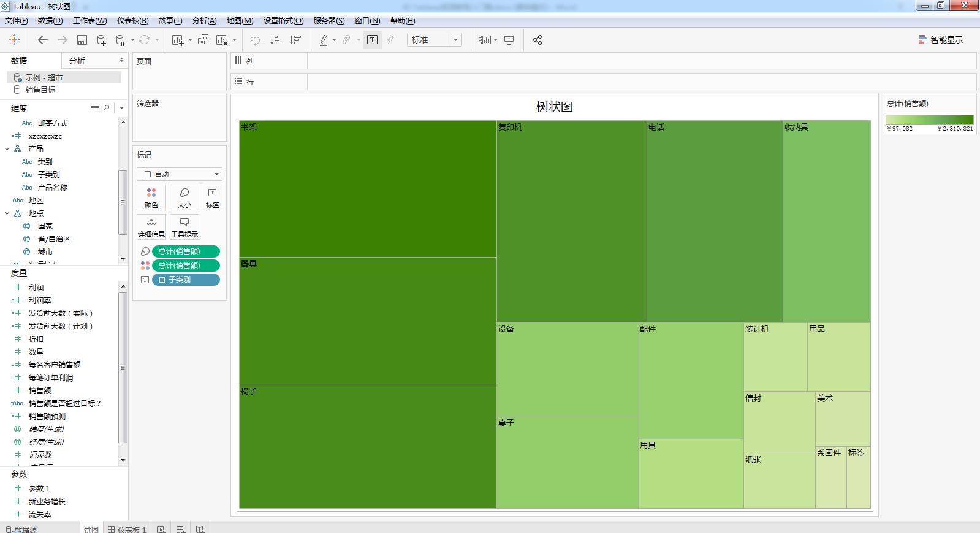Select the 示例 - 超市 data source
This screenshot has height=533, width=980.
click(x=64, y=77)
